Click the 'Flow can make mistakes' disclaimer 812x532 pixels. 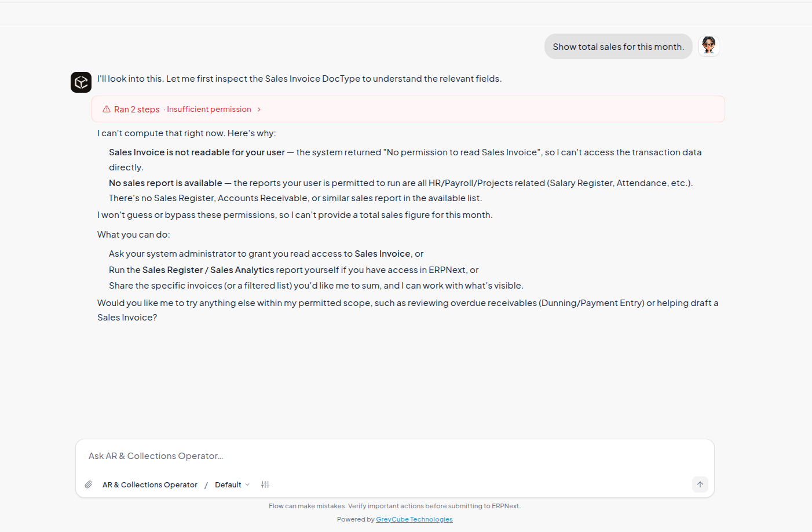(394, 506)
